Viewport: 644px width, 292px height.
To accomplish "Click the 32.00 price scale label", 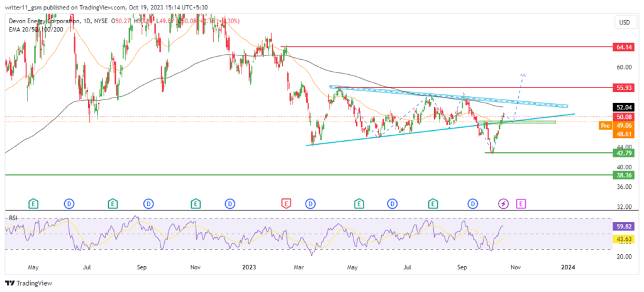I will point(623,207).
